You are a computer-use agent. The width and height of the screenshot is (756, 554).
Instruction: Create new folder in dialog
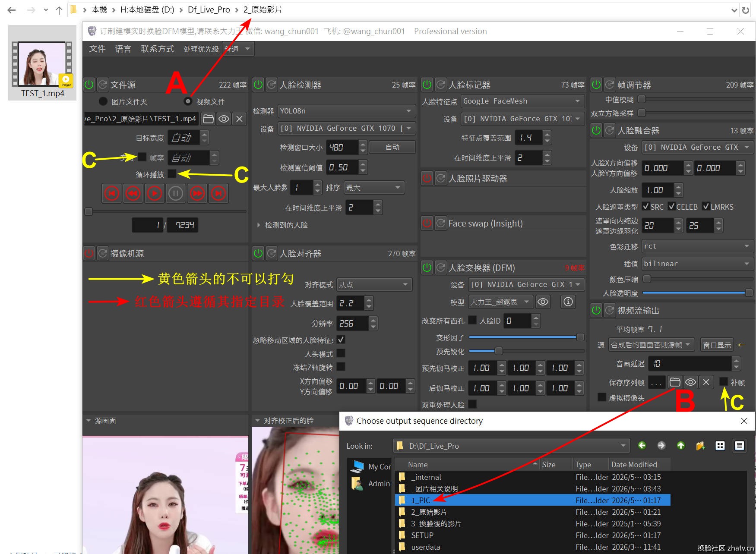click(700, 446)
